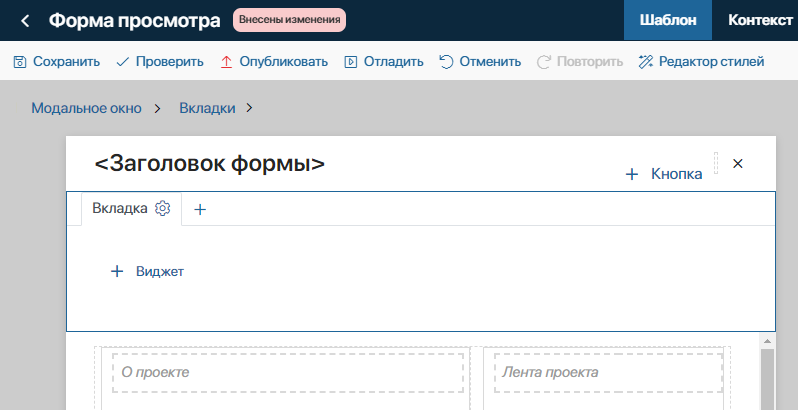The width and height of the screenshot is (798, 410).
Task: Go back using the header arrow
Action: (25, 21)
